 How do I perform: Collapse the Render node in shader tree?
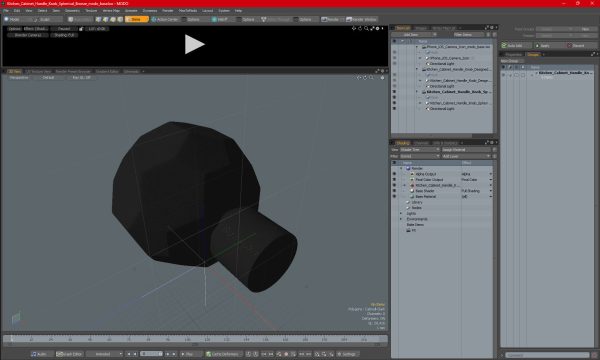coord(401,168)
